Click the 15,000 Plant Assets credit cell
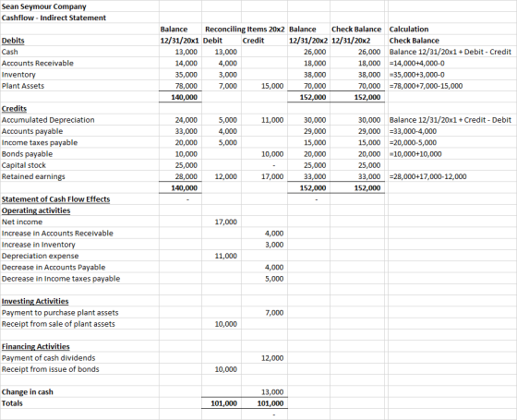Image resolution: width=517 pixels, height=420 pixels. 272,86
